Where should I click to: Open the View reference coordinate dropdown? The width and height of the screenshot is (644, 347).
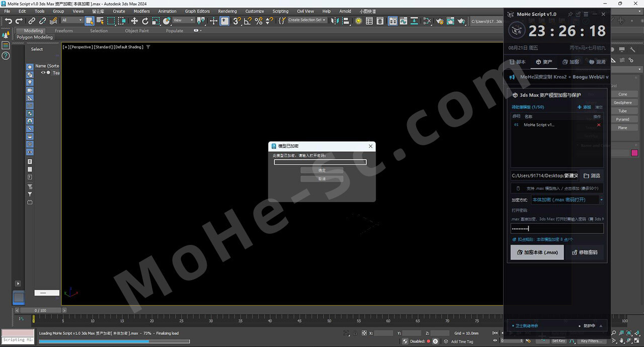click(183, 20)
